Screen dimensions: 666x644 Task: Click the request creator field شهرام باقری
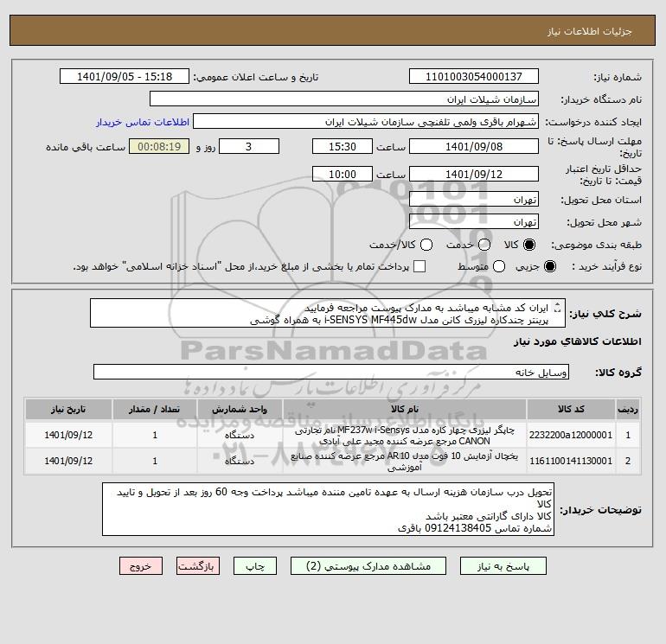pyautogui.click(x=366, y=121)
